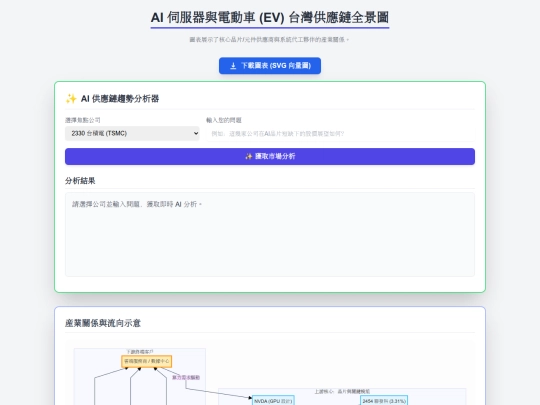Click the 產業關係與流向示意 heading

[x=103, y=323]
